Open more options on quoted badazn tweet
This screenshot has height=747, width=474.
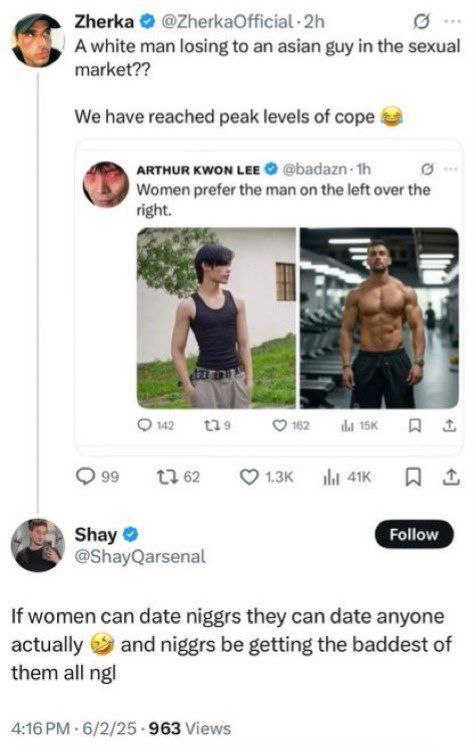point(451,169)
